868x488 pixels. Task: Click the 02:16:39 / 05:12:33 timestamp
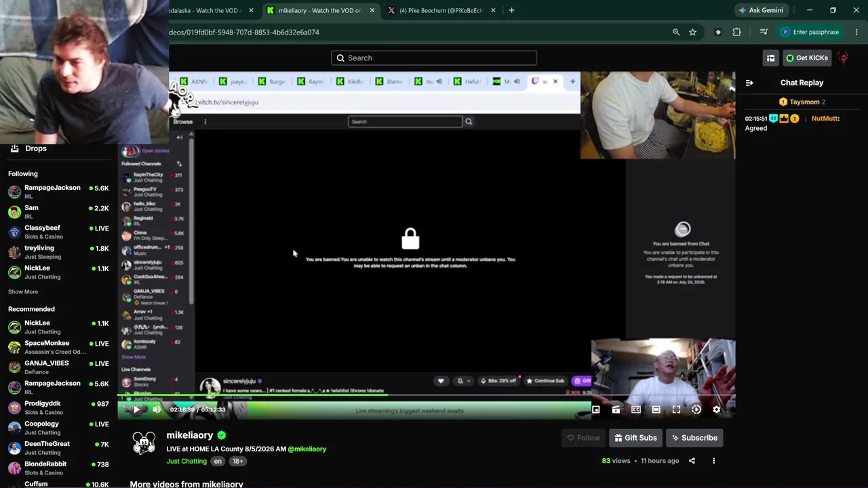[x=197, y=409]
